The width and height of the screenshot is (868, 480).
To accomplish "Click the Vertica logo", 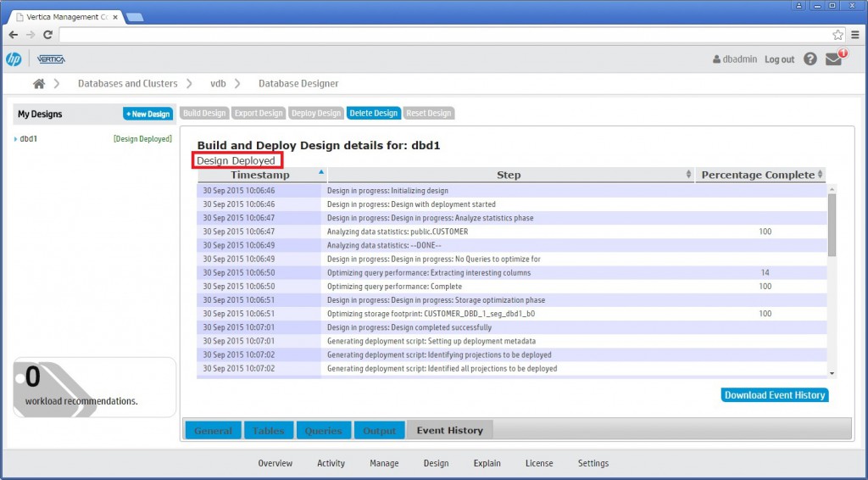I will pos(51,59).
